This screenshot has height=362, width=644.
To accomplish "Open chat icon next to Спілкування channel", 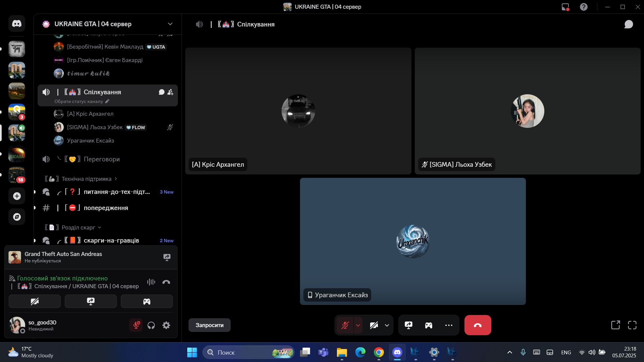I will [x=161, y=92].
